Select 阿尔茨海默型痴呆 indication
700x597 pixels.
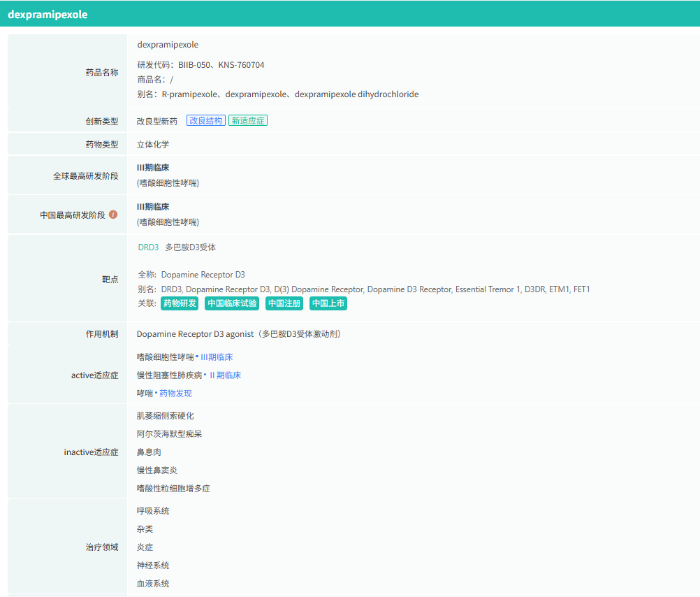click(x=169, y=434)
